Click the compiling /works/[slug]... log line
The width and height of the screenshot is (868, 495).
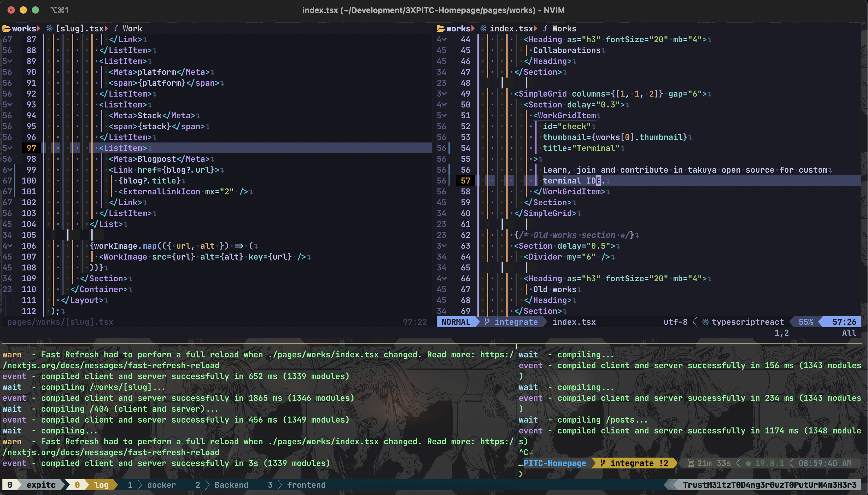click(84, 387)
